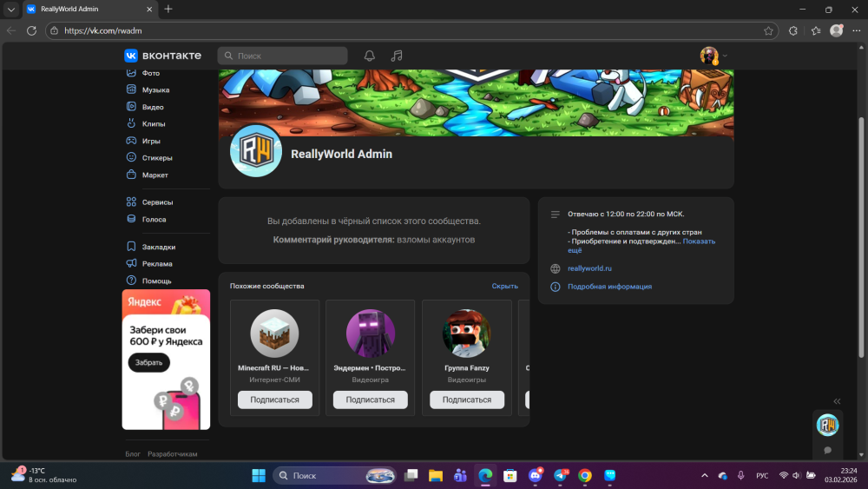The width and height of the screenshot is (868, 489).
Task: Open Группа Fanzy avatar
Action: pyautogui.click(x=467, y=334)
